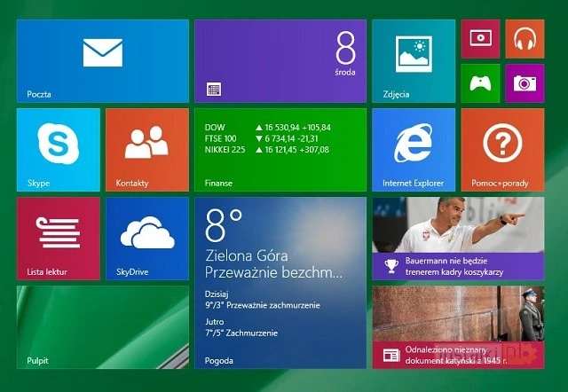Open the Lista lektur reading list tile
This screenshot has width=568, height=392.
[58, 238]
